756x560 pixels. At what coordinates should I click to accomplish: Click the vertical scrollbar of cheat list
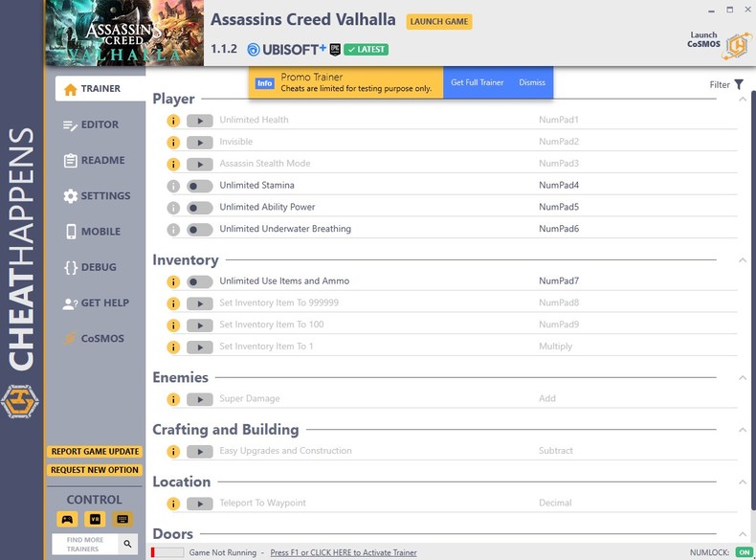753,299
